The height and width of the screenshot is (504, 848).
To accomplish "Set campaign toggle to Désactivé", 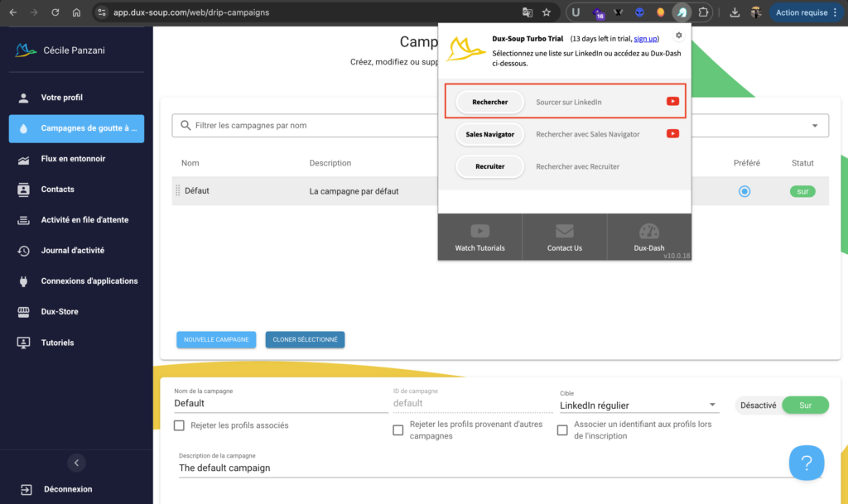I will pyautogui.click(x=758, y=406).
